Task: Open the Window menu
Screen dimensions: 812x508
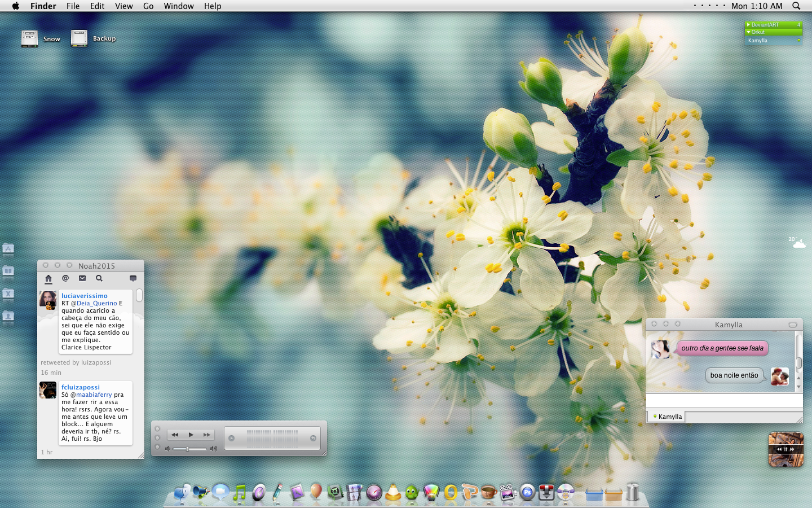Action: point(179,6)
